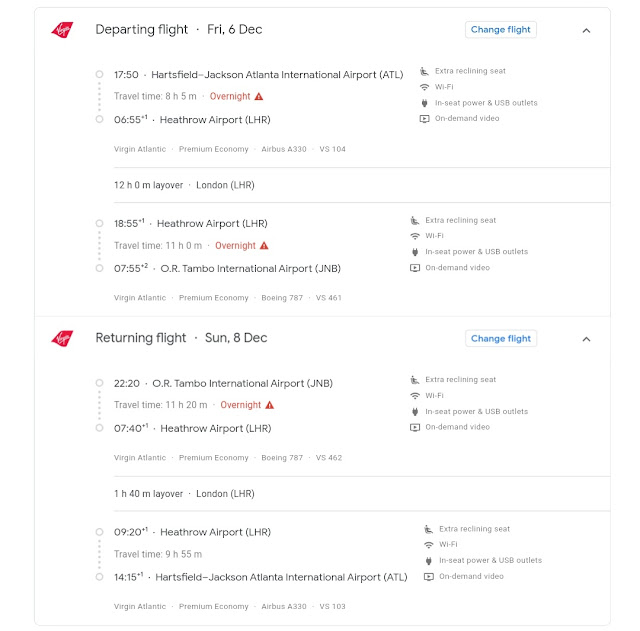The image size is (640, 631).
Task: Click Wi-Fi icon for flight VS 104
Action: tap(425, 87)
